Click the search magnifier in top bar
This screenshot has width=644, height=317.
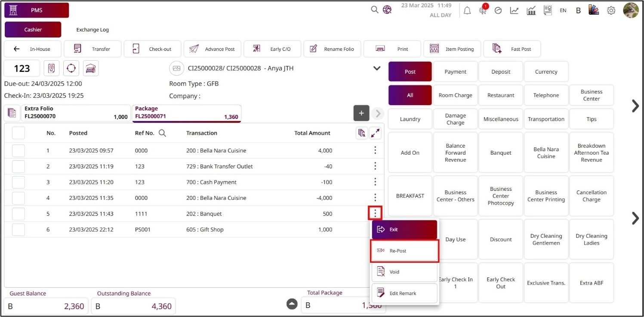pos(375,9)
